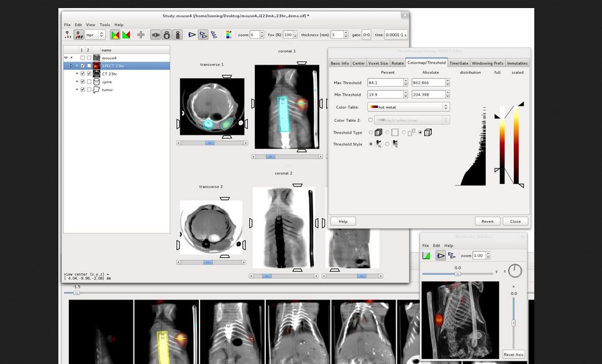
Task: Switch to the Voxel Size tab
Action: point(378,63)
